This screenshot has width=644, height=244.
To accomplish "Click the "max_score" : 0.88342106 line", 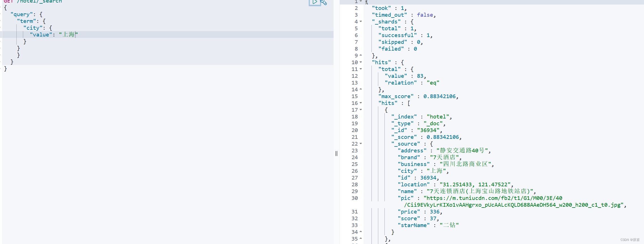I will coord(418,96).
